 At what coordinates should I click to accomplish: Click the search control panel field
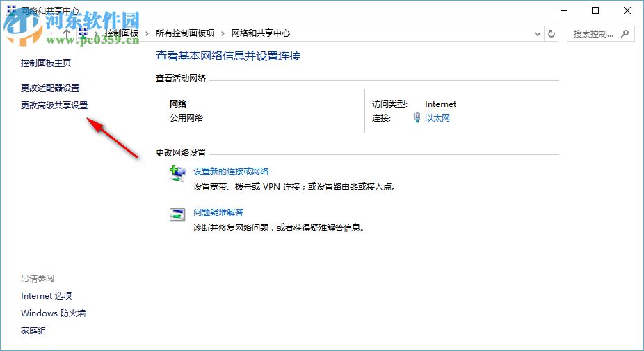(600, 33)
